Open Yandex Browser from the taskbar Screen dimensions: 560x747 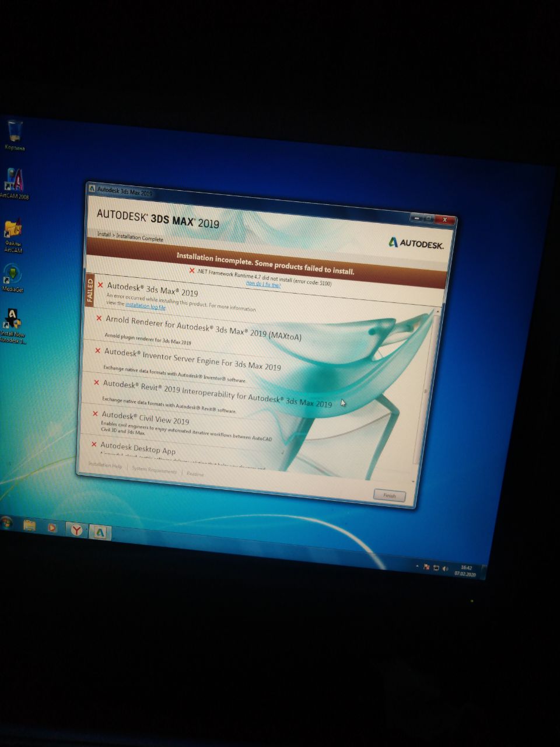click(x=76, y=529)
